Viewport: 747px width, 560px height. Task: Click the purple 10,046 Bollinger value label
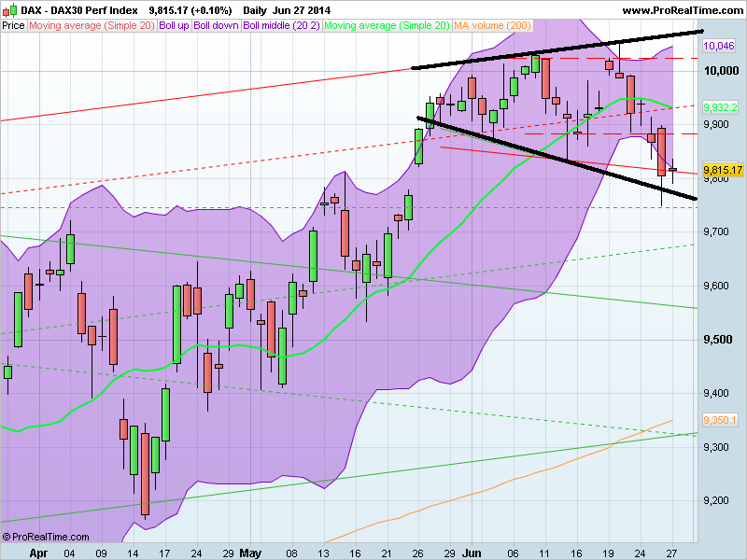[719, 46]
